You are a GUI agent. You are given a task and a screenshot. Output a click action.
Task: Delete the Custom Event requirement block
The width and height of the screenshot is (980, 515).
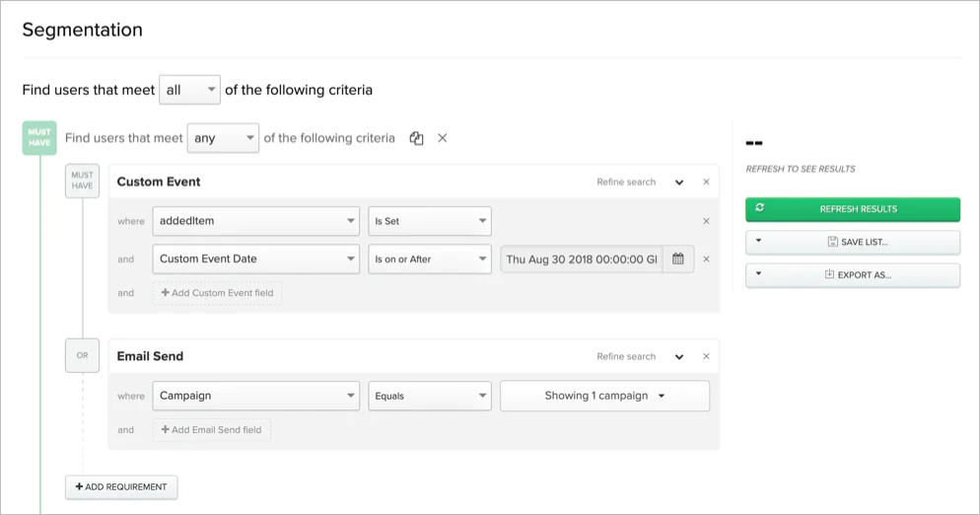[706, 183]
